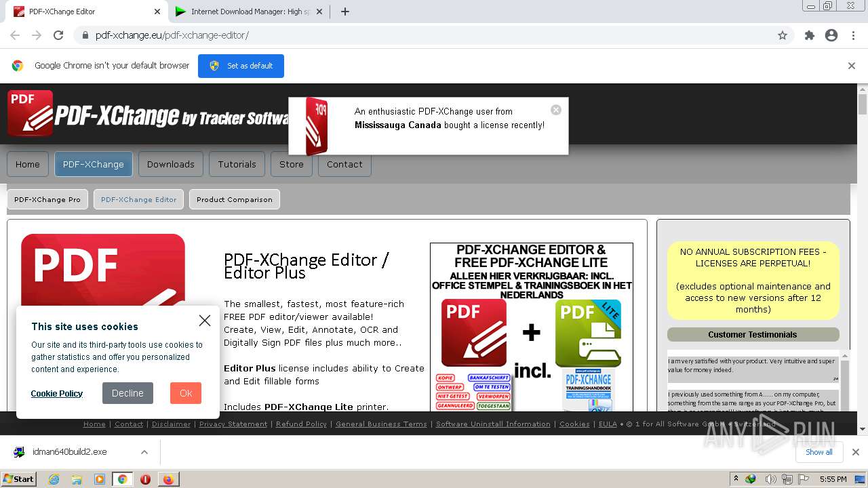Viewport: 868px width, 488px height.
Task: Open a new browser tab
Action: tap(344, 12)
